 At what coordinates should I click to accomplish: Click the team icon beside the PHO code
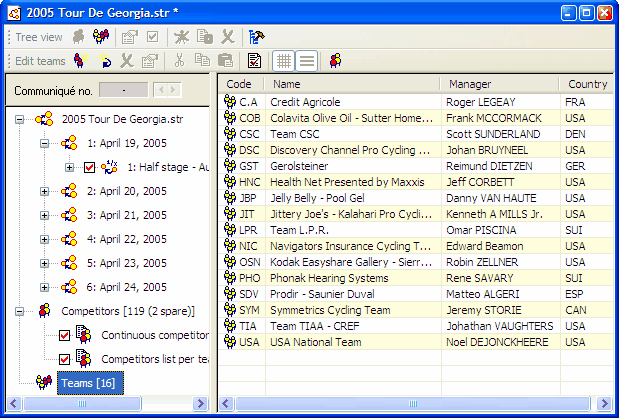tap(230, 277)
